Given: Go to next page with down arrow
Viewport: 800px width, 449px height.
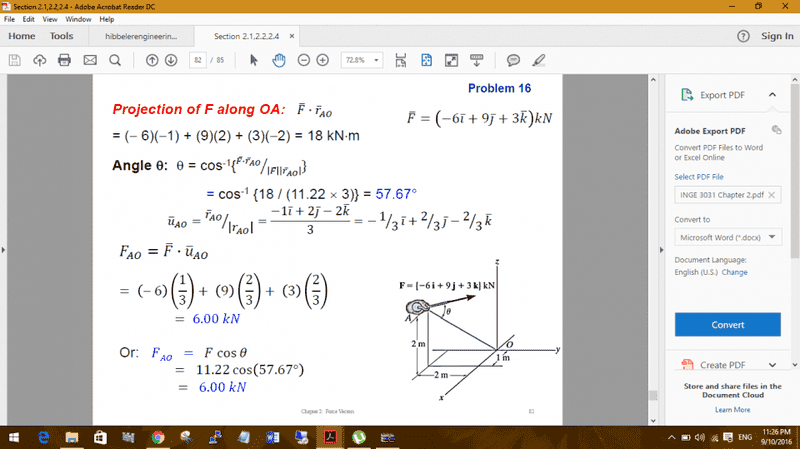Looking at the screenshot, I should click(x=171, y=60).
